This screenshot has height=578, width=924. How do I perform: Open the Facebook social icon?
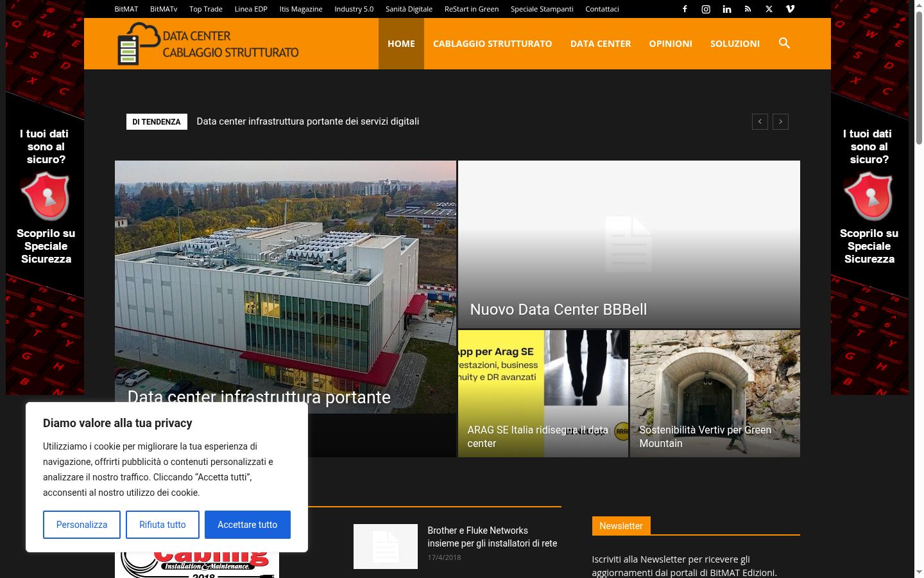coord(685,9)
